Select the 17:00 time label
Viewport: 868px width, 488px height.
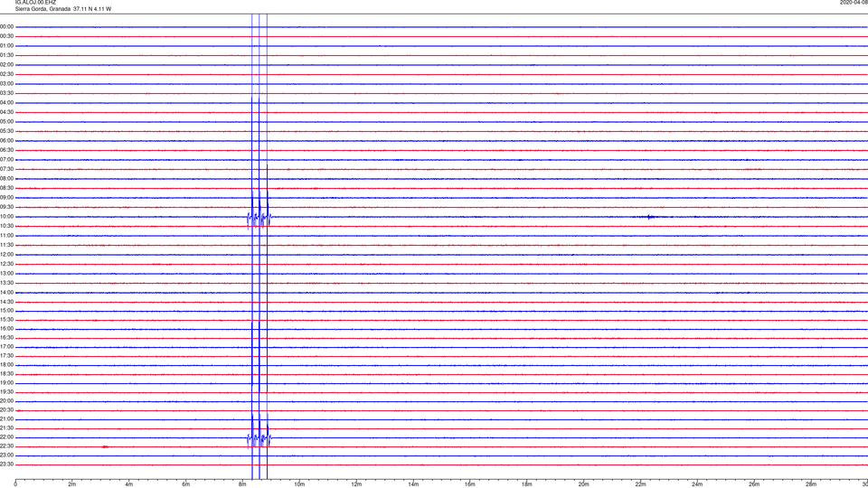click(6, 346)
